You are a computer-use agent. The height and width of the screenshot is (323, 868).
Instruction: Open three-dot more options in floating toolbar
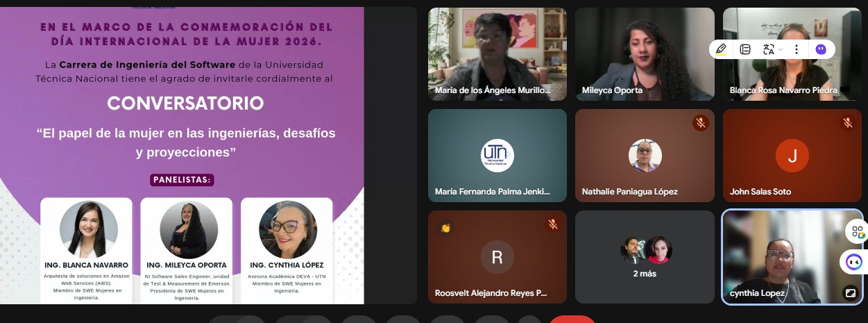point(797,49)
